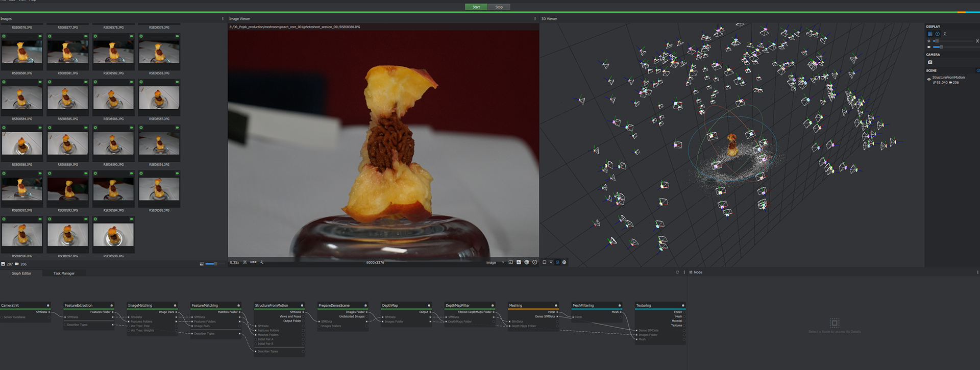Click lock icon on Texturing node

click(683, 305)
